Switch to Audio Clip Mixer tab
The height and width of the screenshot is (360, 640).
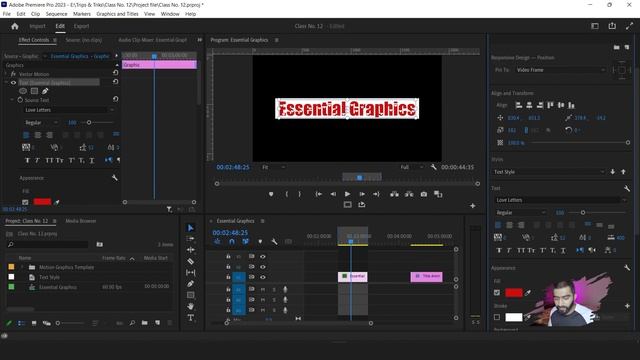(152, 40)
